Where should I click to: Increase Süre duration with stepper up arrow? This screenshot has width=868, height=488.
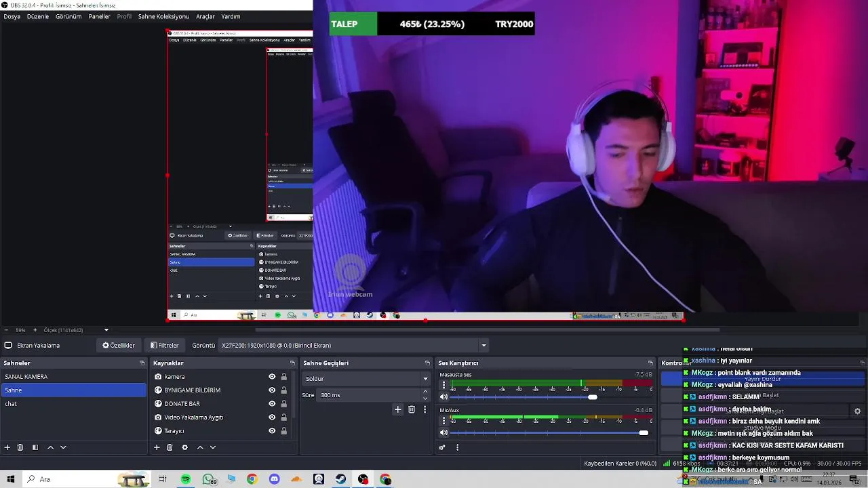pos(425,392)
